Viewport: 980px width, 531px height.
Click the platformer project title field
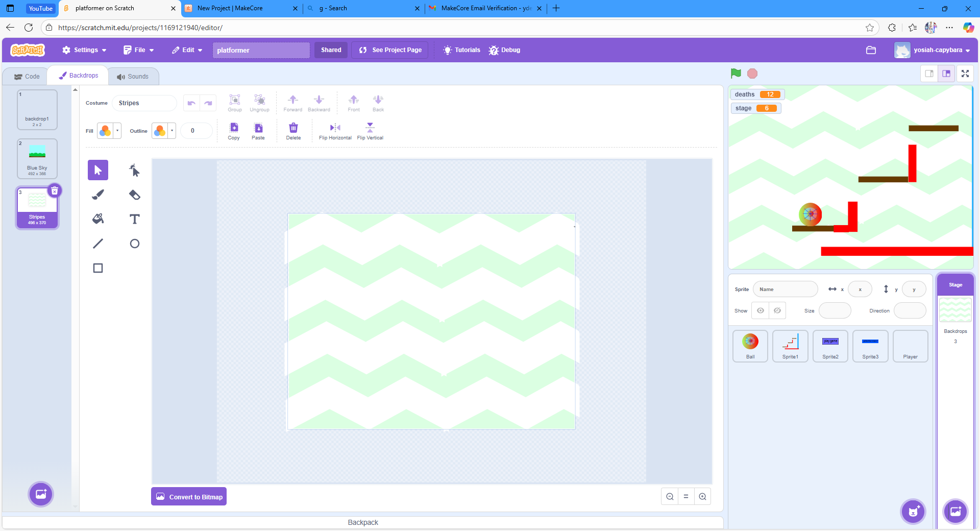pos(261,50)
